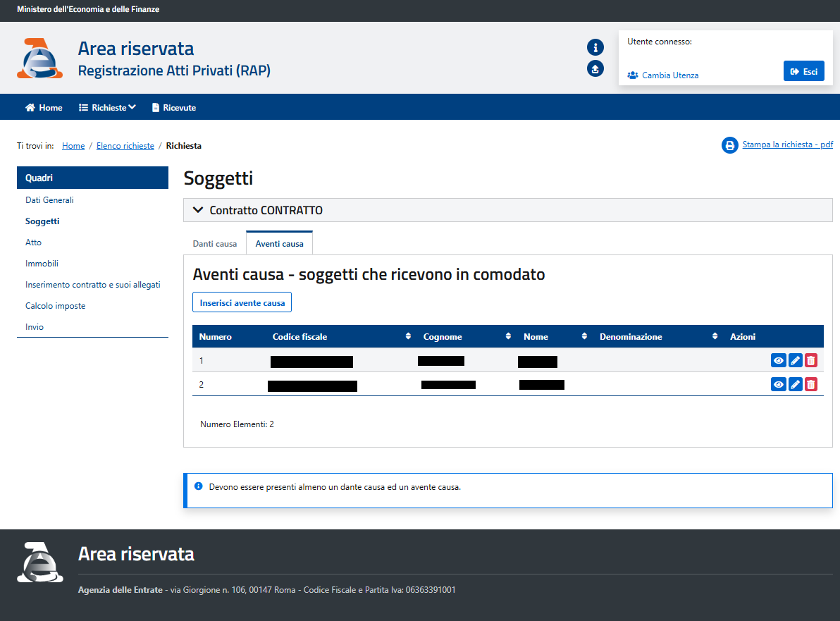This screenshot has width=840, height=621.
Task: Open Invio in Quadri sidebar
Action: click(35, 327)
